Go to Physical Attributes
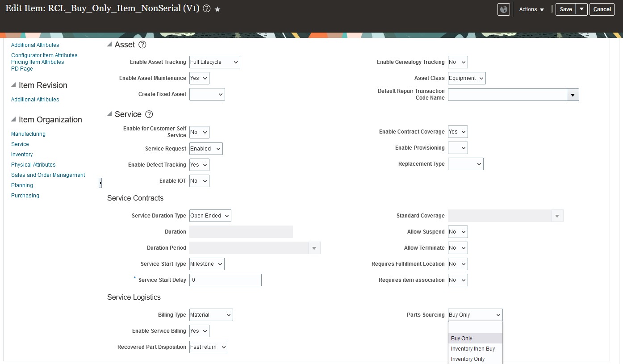This screenshot has width=623, height=364. tap(33, 165)
